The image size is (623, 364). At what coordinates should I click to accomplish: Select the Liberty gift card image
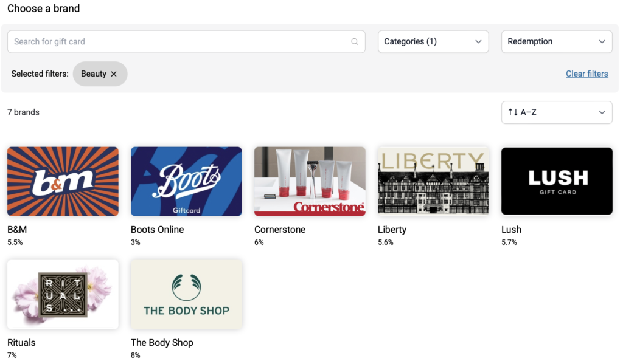point(433,181)
